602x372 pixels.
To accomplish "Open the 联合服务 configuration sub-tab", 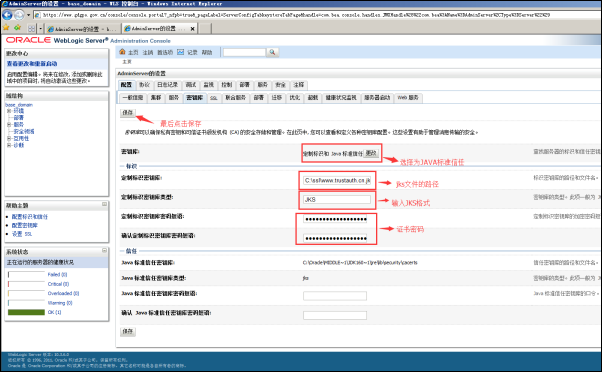I will tap(235, 98).
